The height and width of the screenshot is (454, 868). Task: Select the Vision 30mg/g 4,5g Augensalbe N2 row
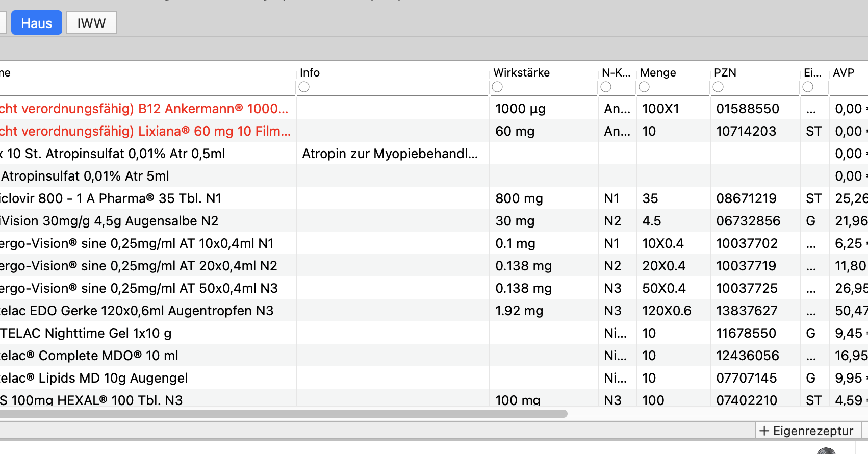[x=434, y=221]
